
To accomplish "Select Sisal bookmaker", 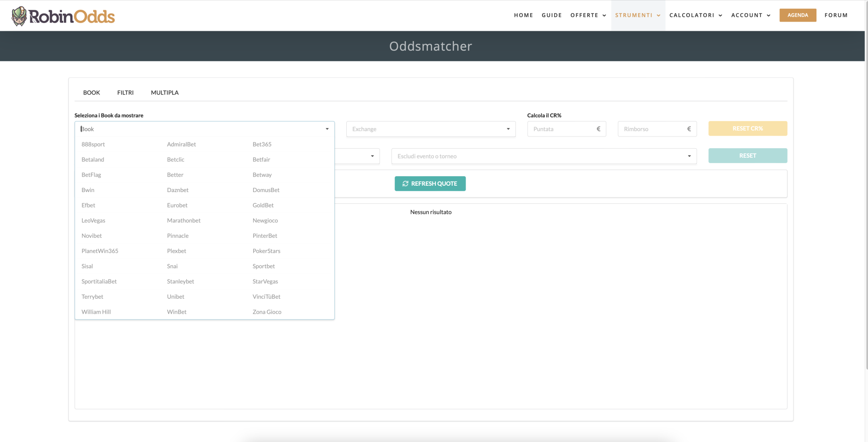I will coord(87,266).
